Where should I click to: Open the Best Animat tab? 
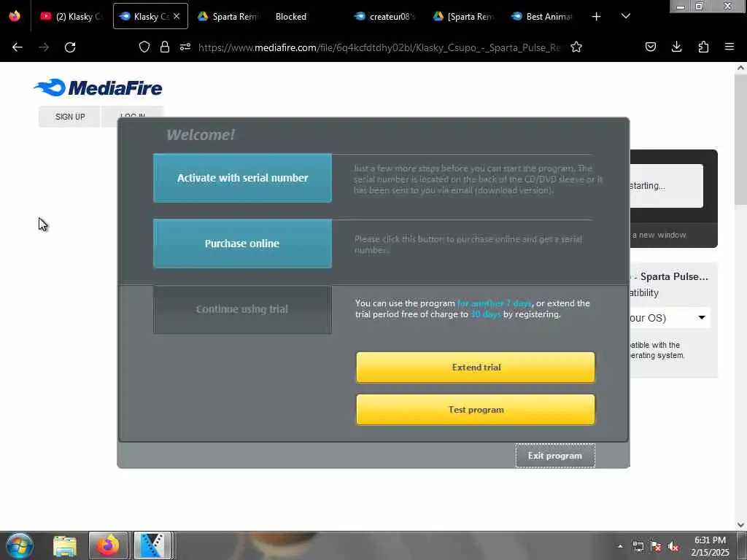541,17
